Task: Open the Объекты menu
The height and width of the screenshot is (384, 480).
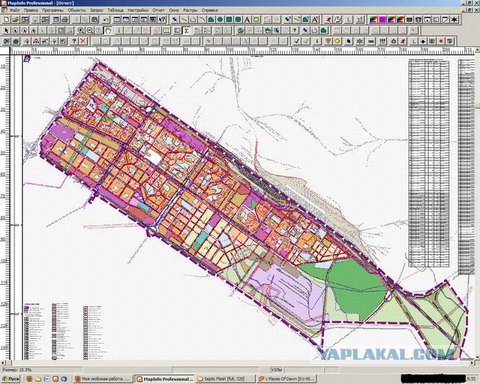Action: click(77, 10)
